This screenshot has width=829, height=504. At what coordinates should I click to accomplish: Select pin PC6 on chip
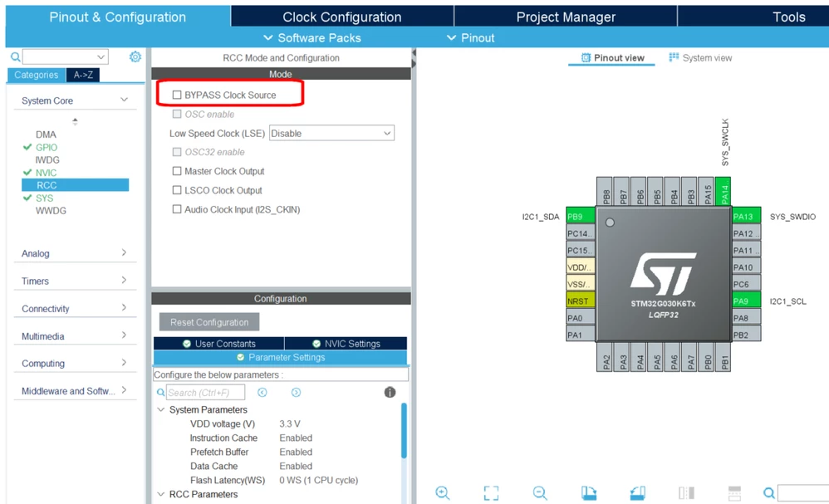[746, 284]
